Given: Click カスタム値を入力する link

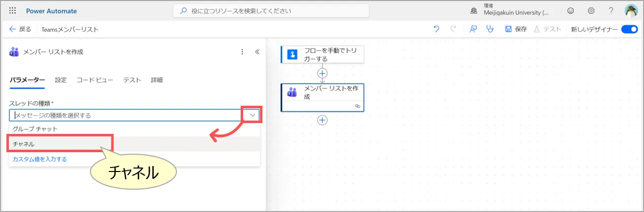Looking at the screenshot, I should pyautogui.click(x=40, y=159).
